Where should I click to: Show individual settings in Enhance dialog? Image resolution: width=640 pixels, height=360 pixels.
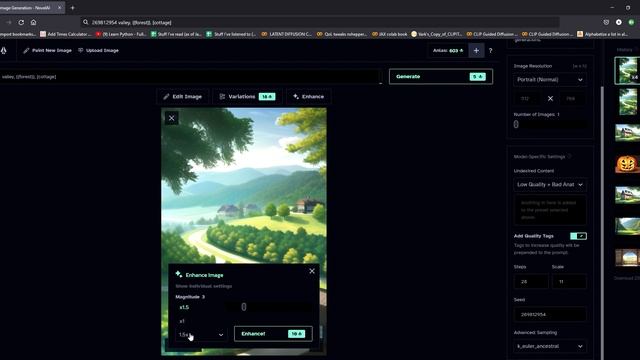(204, 286)
